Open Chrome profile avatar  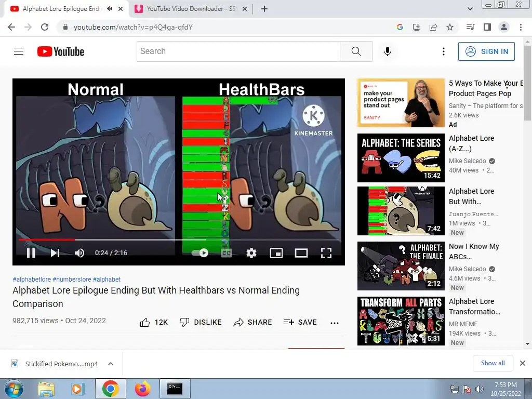click(504, 27)
